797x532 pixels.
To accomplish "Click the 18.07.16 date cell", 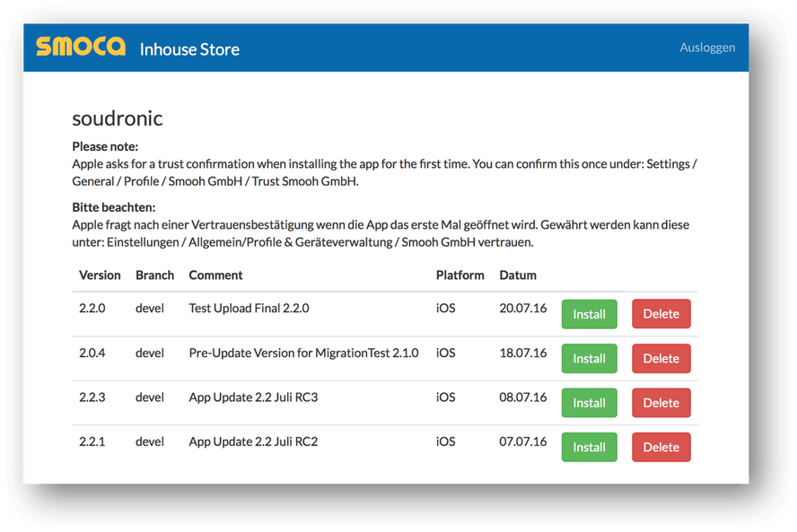I will [522, 353].
